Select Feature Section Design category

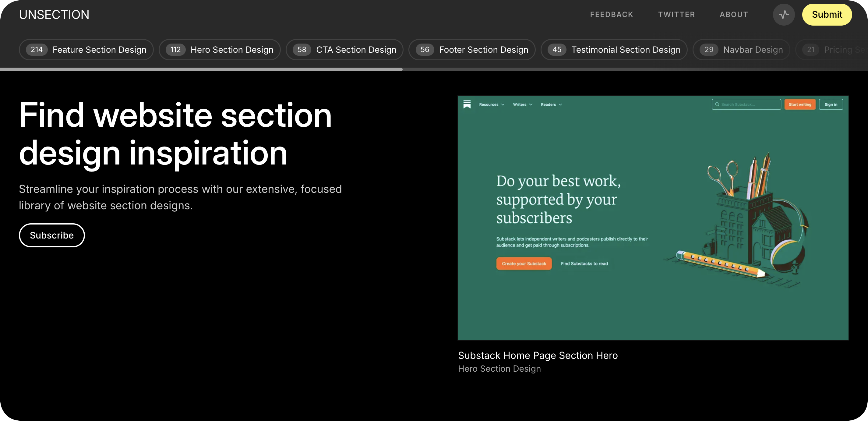click(86, 50)
